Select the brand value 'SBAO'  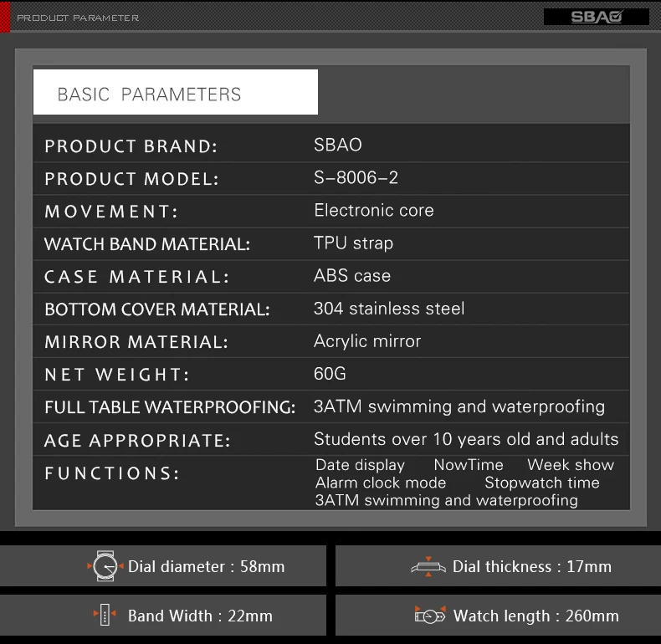point(338,145)
